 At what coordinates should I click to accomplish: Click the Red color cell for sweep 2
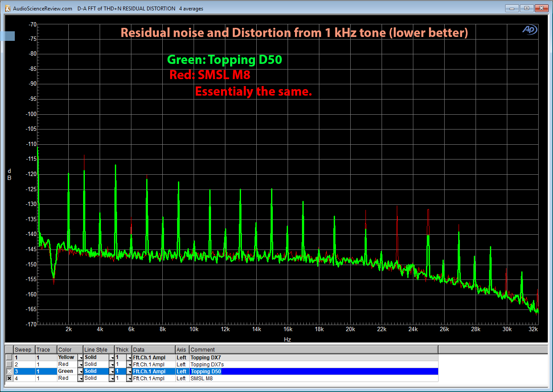[x=67, y=364]
